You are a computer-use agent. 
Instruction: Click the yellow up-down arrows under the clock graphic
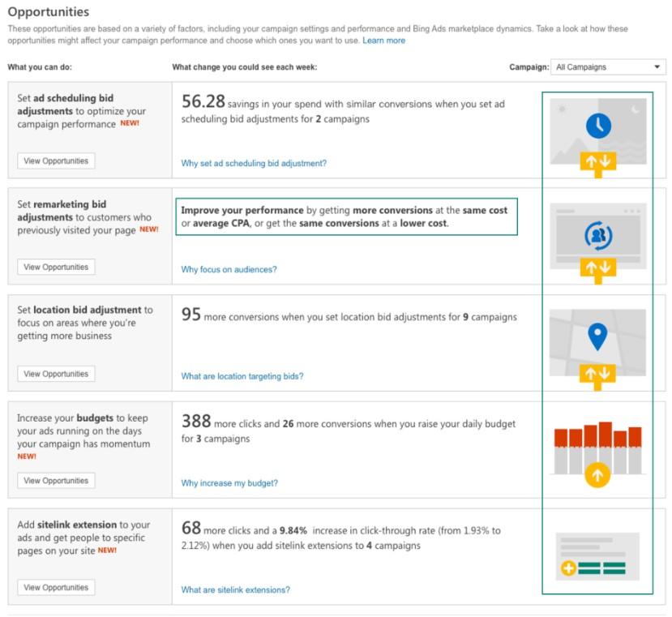coord(597,159)
